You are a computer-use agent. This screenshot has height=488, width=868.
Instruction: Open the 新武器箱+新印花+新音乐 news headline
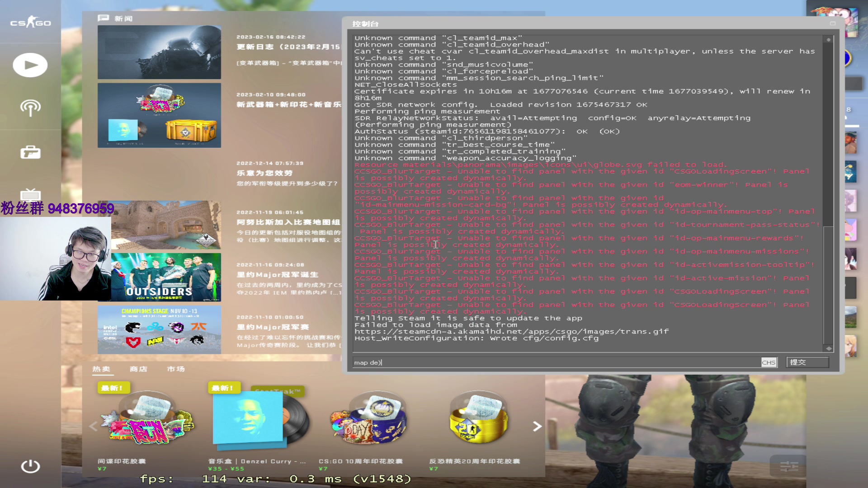(x=289, y=104)
